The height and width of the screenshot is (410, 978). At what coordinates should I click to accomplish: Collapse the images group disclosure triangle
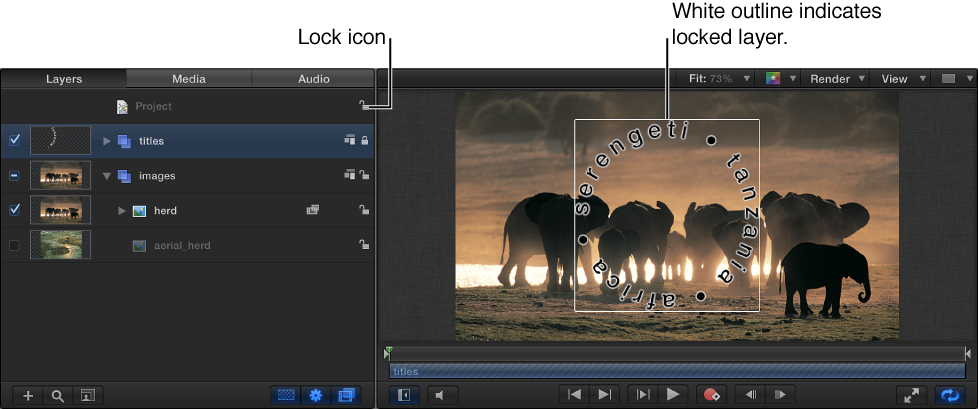pyautogui.click(x=107, y=176)
